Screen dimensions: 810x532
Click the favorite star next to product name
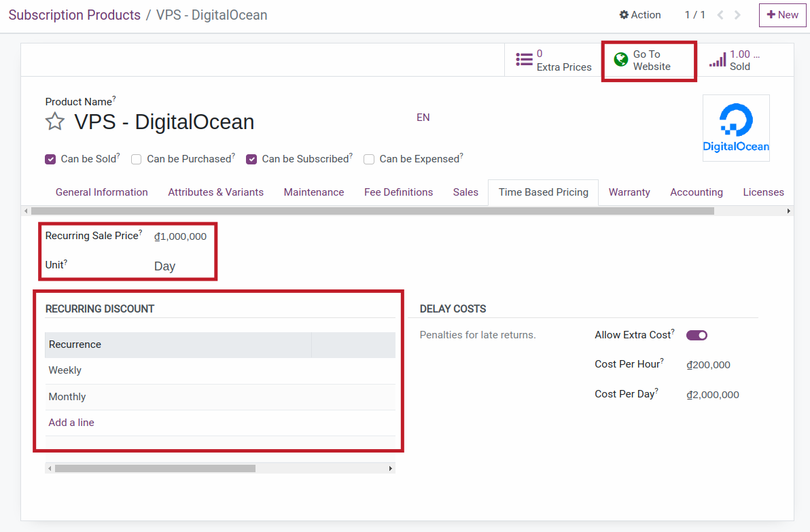click(x=55, y=122)
